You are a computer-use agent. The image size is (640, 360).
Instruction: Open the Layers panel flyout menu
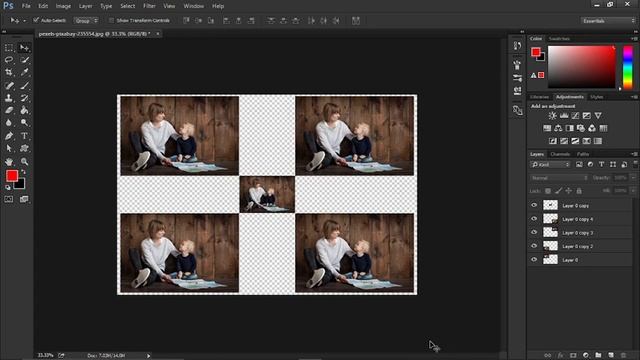coord(634,154)
